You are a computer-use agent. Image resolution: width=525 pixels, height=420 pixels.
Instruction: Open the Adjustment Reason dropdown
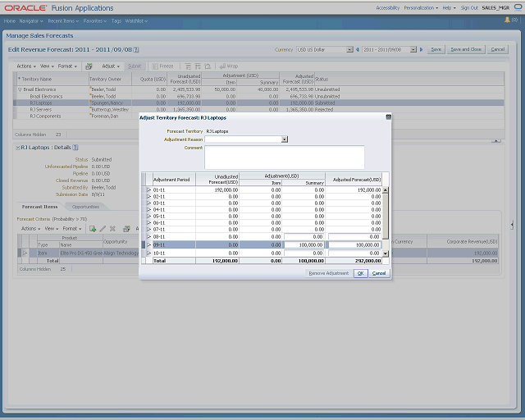click(285, 139)
